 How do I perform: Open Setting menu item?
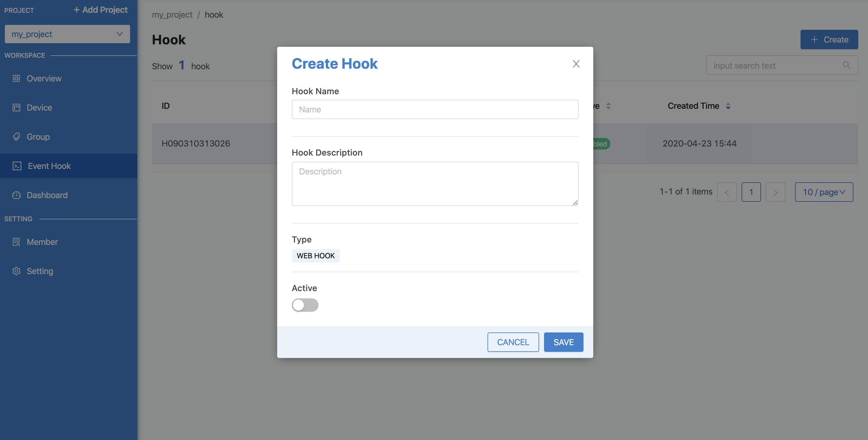(x=69, y=271)
